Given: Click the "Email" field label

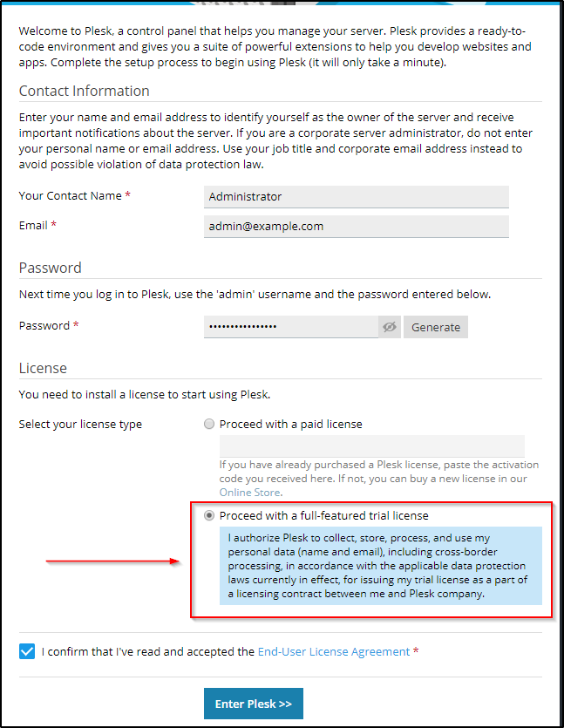Looking at the screenshot, I should coord(33,226).
